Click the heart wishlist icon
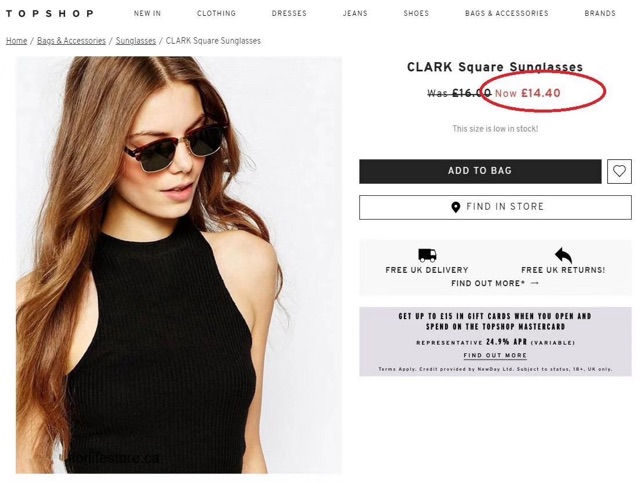Screen dimensions: 640x482 point(619,171)
